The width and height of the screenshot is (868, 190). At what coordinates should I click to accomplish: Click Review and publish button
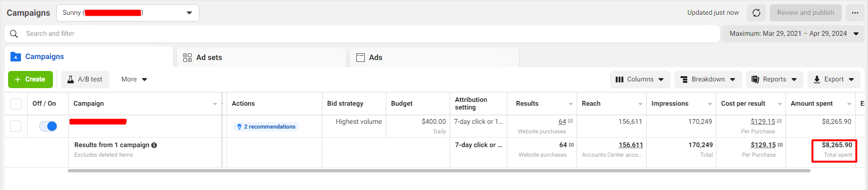coord(806,13)
